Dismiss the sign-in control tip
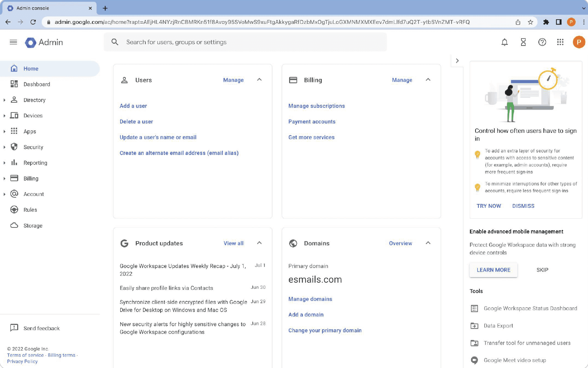The height and width of the screenshot is (368, 588). pos(523,206)
